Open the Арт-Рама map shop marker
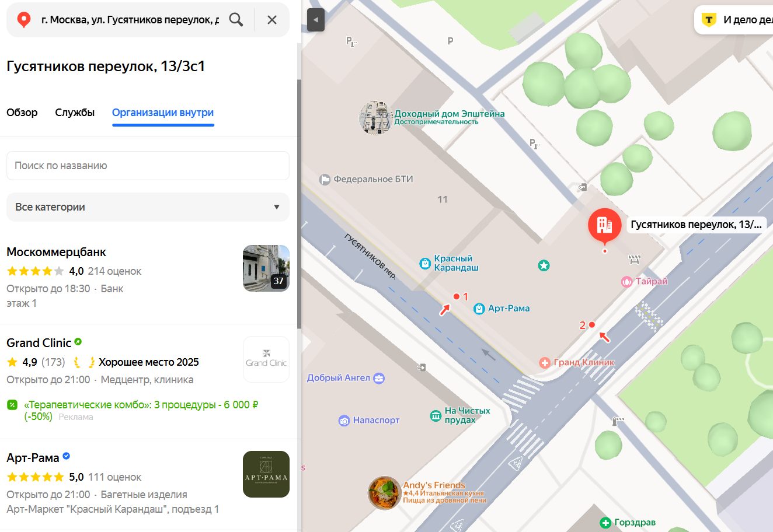The image size is (773, 532). tap(479, 309)
